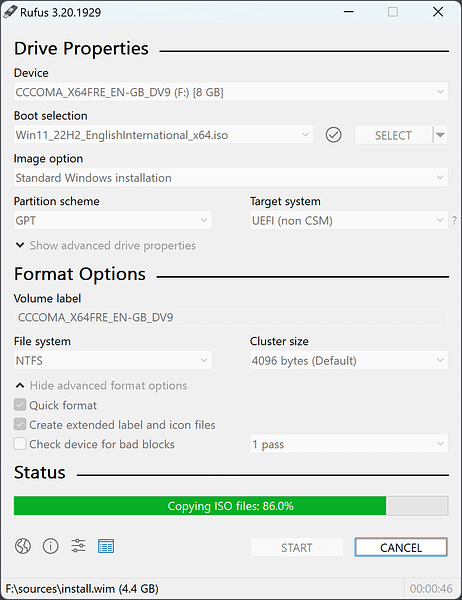
Task: Open language selection globe icon
Action: click(x=23, y=546)
